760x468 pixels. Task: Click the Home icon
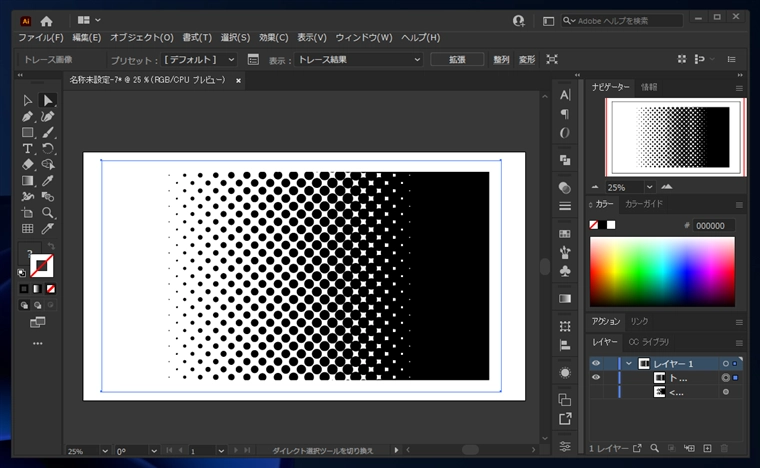(x=47, y=21)
